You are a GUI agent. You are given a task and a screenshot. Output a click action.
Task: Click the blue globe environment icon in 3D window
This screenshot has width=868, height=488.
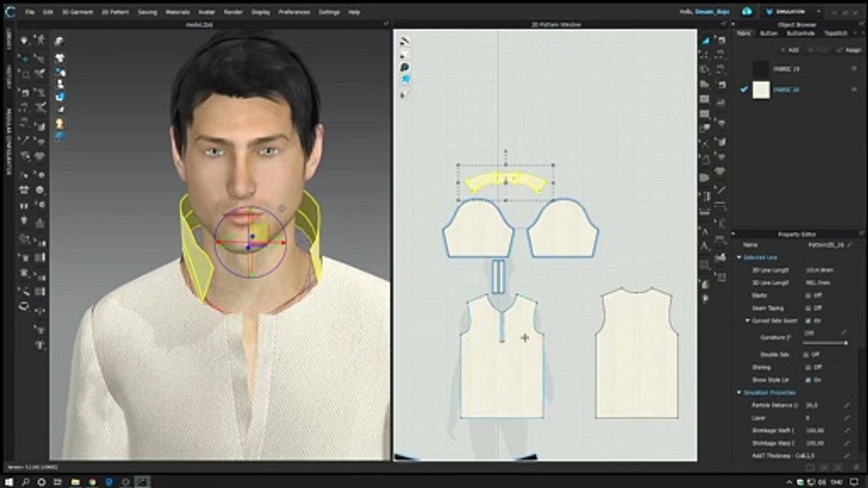(60, 136)
